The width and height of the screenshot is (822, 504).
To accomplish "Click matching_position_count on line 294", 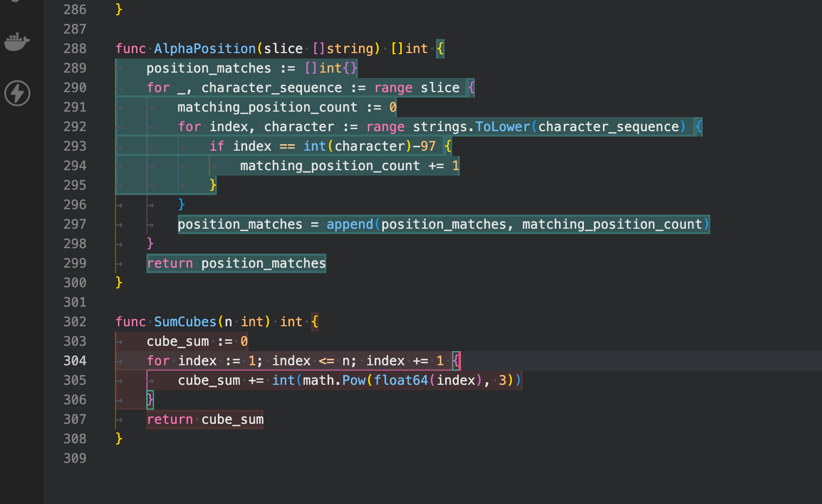I will coord(330,166).
